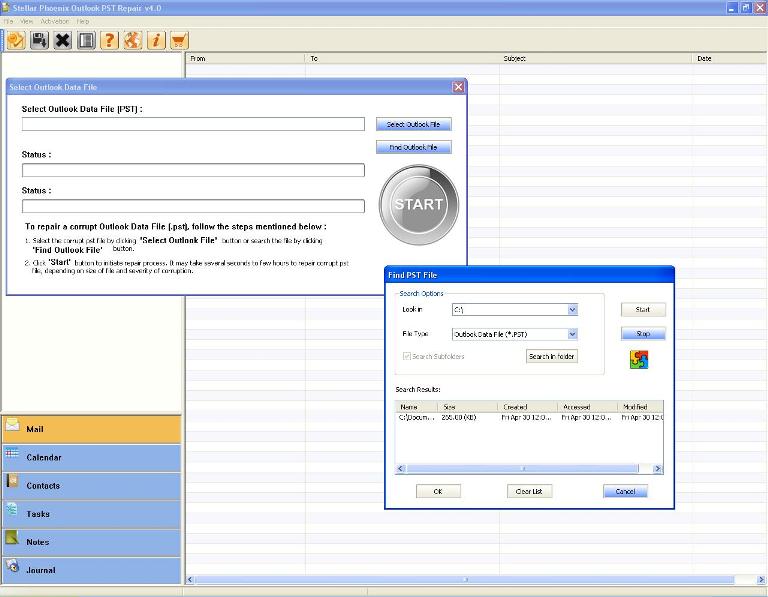Click the shopping cart buy icon

click(179, 40)
